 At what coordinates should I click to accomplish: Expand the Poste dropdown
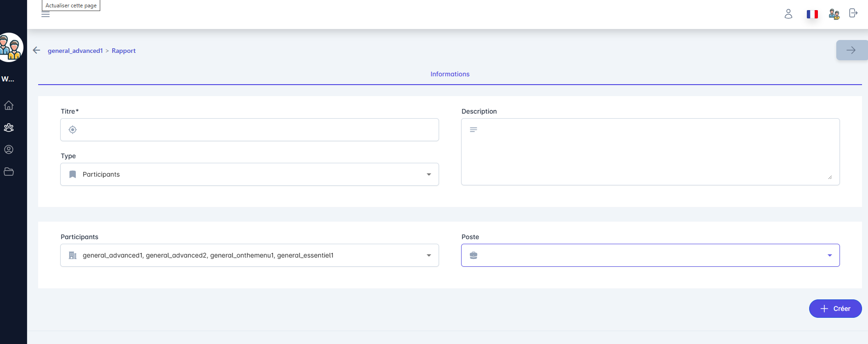650,255
